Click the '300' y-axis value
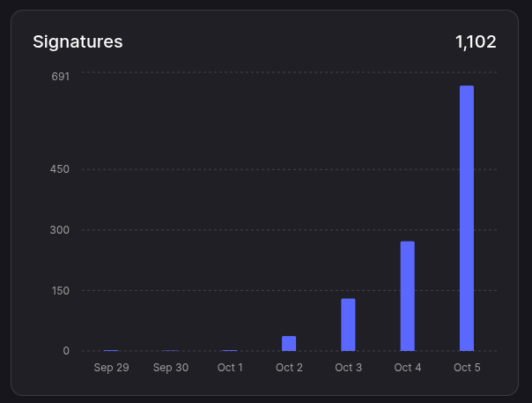532x403 pixels. tap(60, 229)
